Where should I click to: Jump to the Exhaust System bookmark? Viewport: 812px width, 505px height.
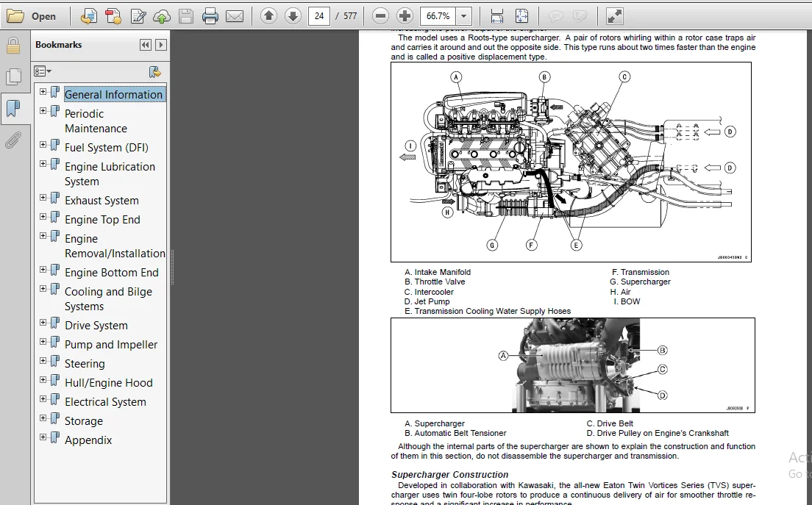(101, 201)
